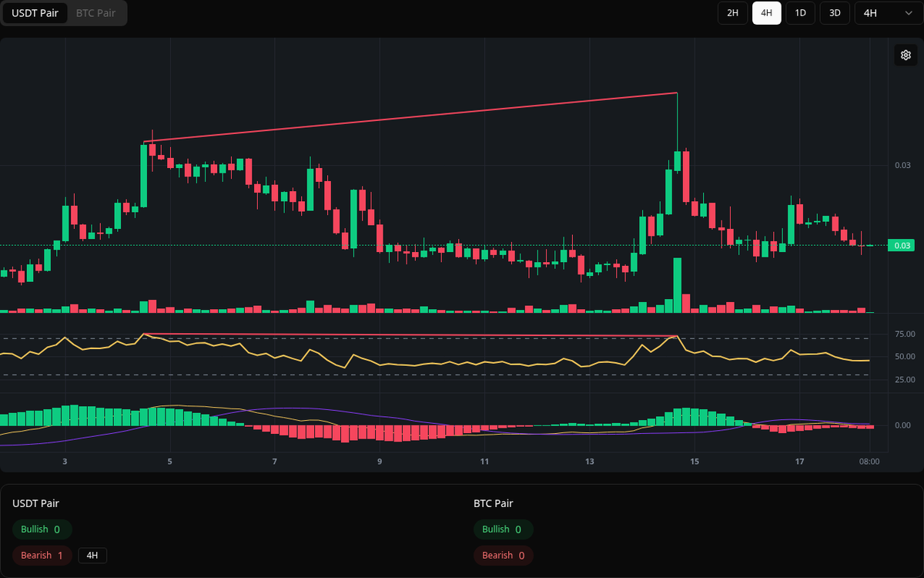Select the 1D timeframe button

pyautogui.click(x=800, y=13)
